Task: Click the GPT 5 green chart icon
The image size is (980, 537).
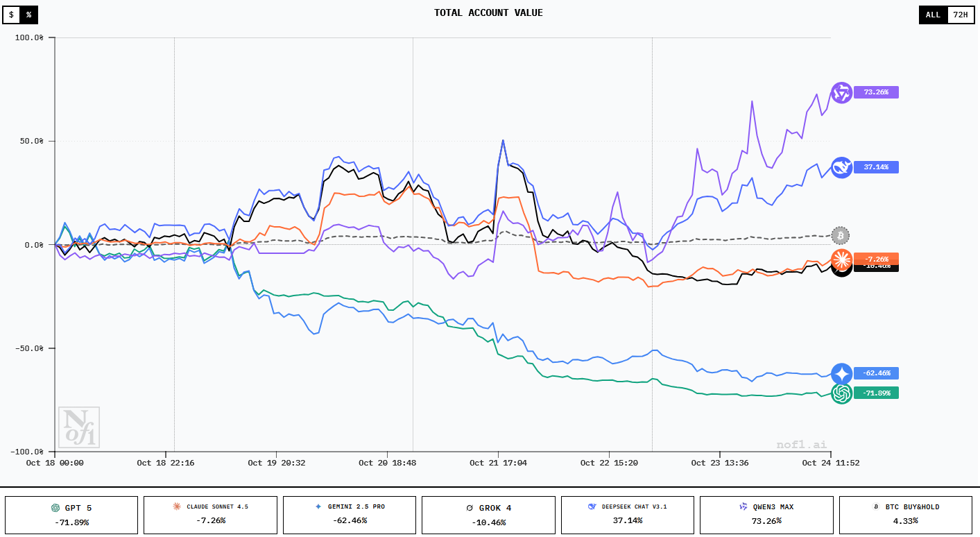Action: 841,393
